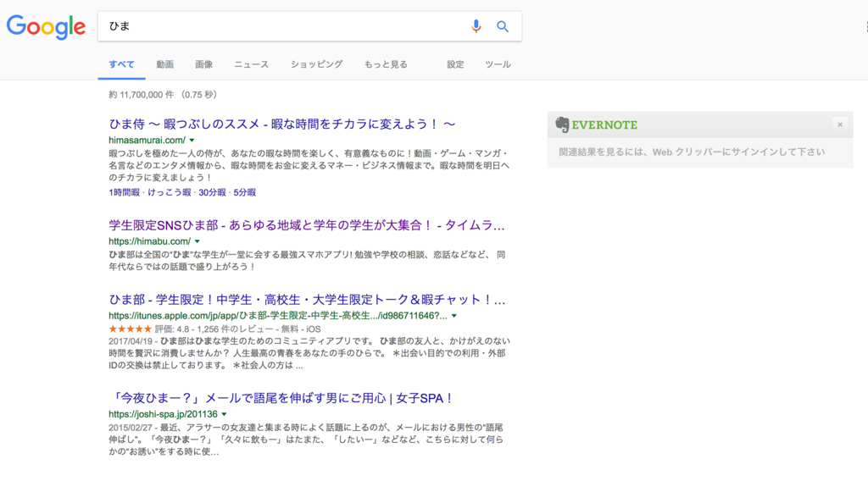Expand the arrow next to joshi-spa.jp URL

[224, 414]
